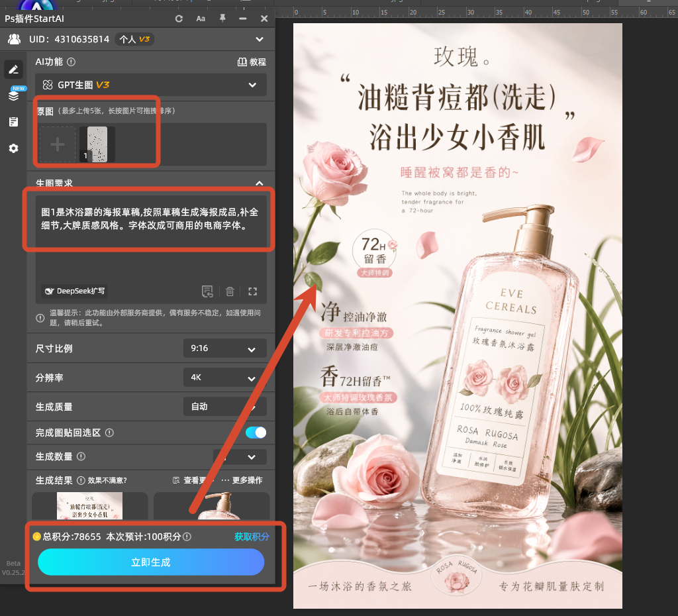The height and width of the screenshot is (616, 678).
Task: Click the 查看更多 results link
Action: [x=193, y=480]
